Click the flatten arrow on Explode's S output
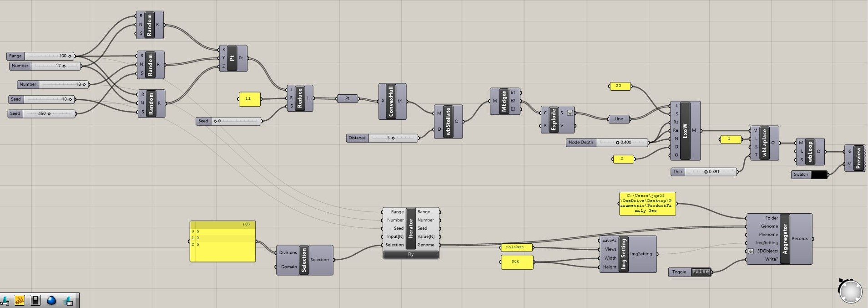This screenshot has width=868, height=308. coord(570,113)
